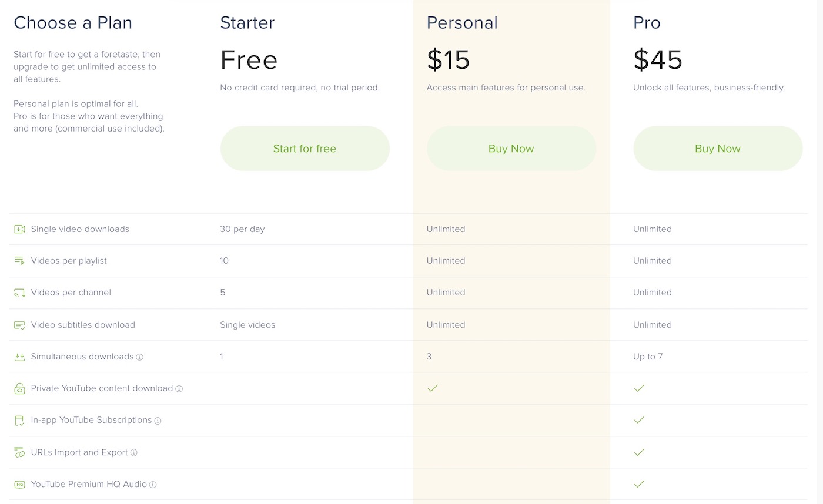Click the In-app YouTube Subscriptions icon

(x=19, y=421)
